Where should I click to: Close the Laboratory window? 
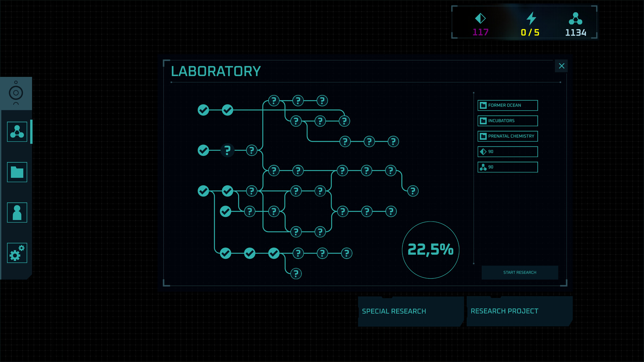point(561,66)
